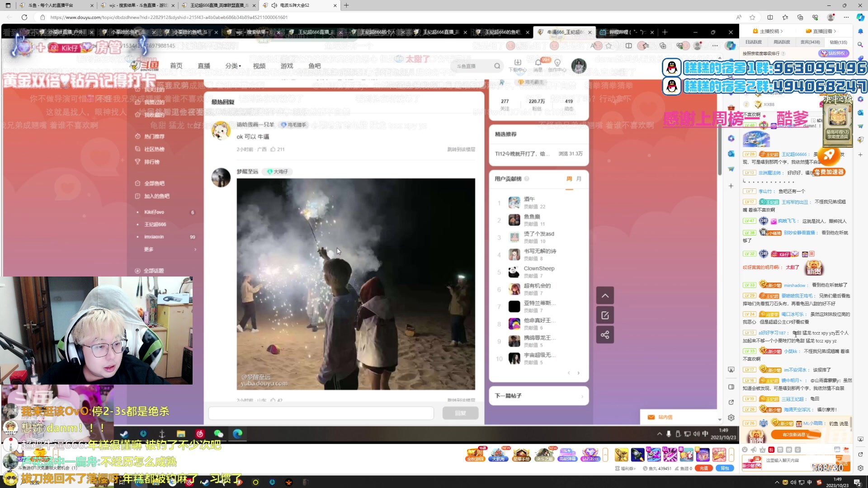Click the orange 发送 send button
Image resolution: width=868 pixels, height=488 pixels.
click(x=843, y=464)
